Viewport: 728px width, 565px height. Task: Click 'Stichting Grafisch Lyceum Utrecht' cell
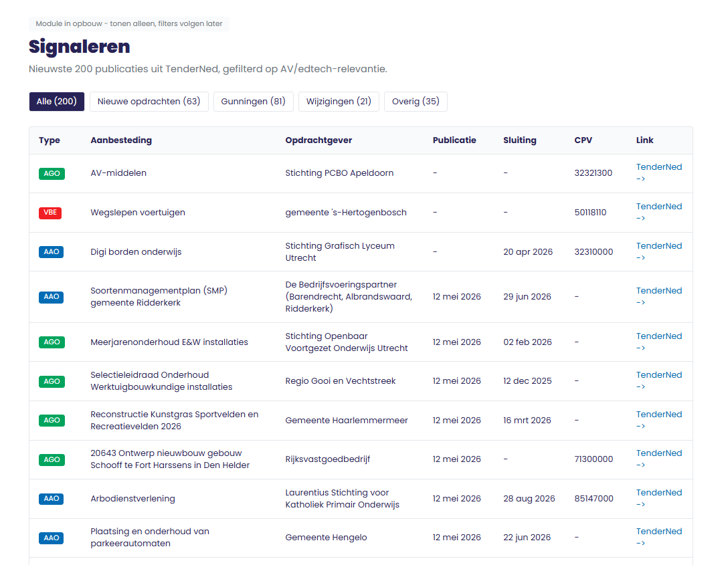click(340, 252)
